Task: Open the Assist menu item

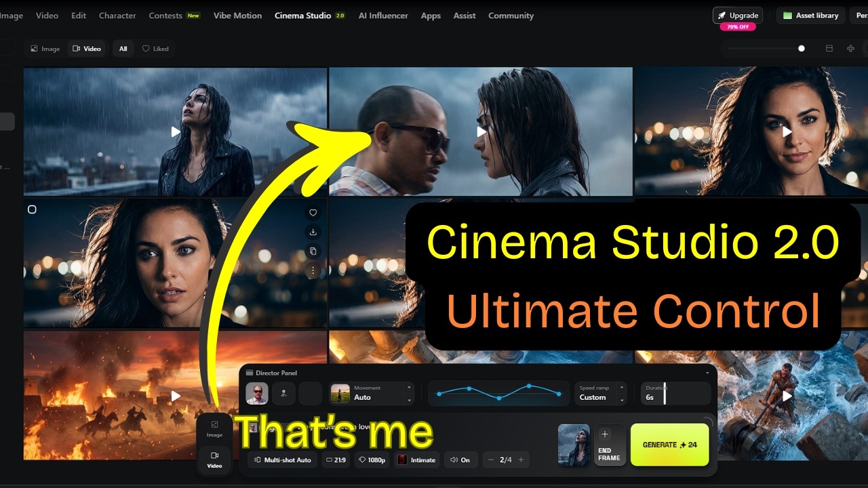Action: (x=465, y=16)
